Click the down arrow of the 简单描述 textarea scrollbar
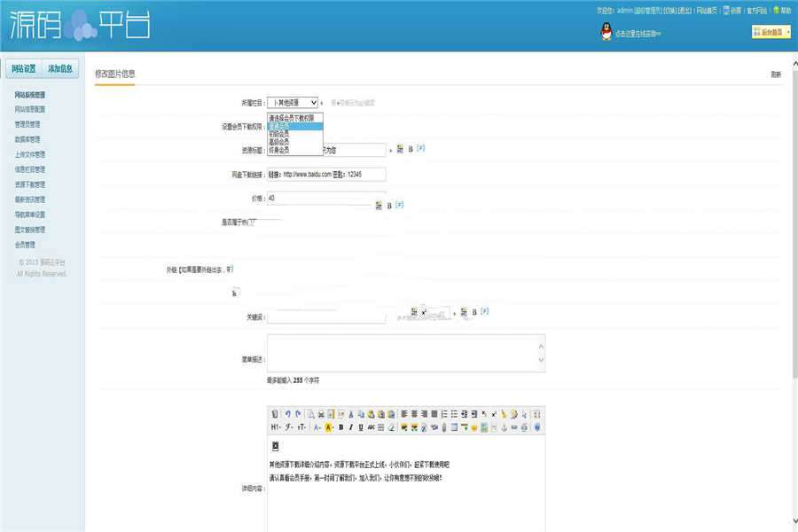This screenshot has height=532, width=798. pyautogui.click(x=541, y=360)
